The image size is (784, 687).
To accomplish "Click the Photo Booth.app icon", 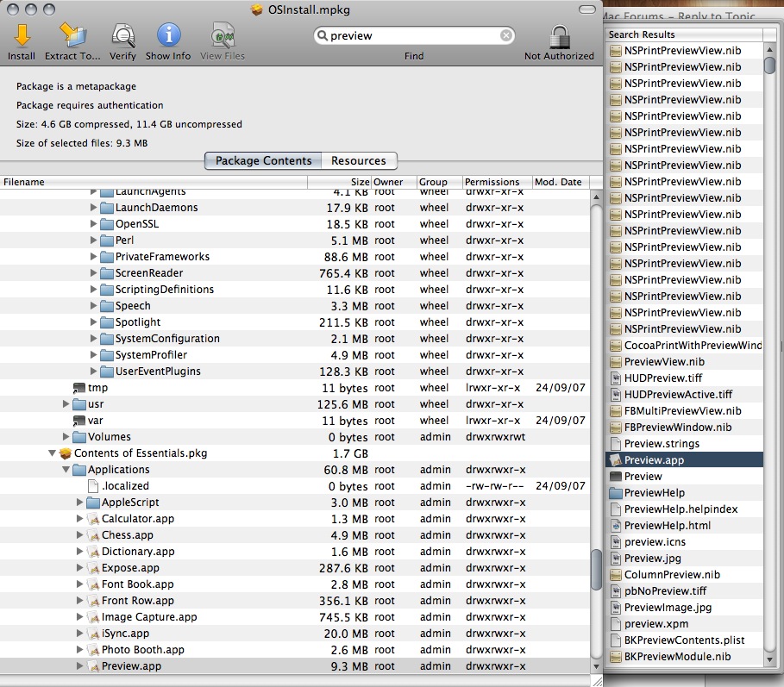I will pos(93,650).
